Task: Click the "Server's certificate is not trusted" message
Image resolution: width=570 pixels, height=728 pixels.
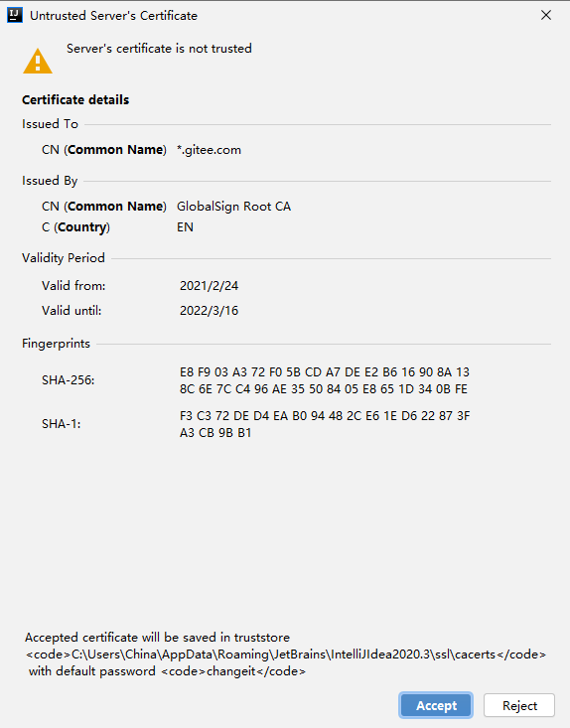Action: point(159,49)
